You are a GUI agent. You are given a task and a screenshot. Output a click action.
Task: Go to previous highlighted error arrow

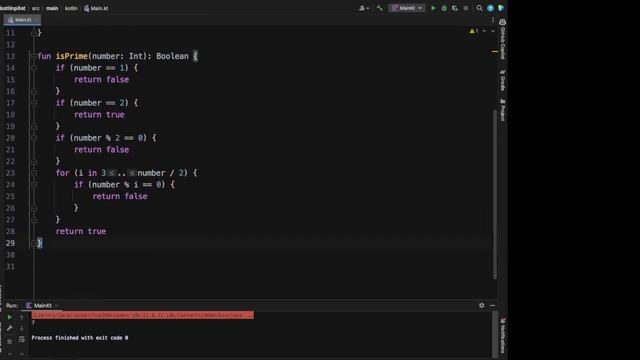pyautogui.click(x=484, y=31)
